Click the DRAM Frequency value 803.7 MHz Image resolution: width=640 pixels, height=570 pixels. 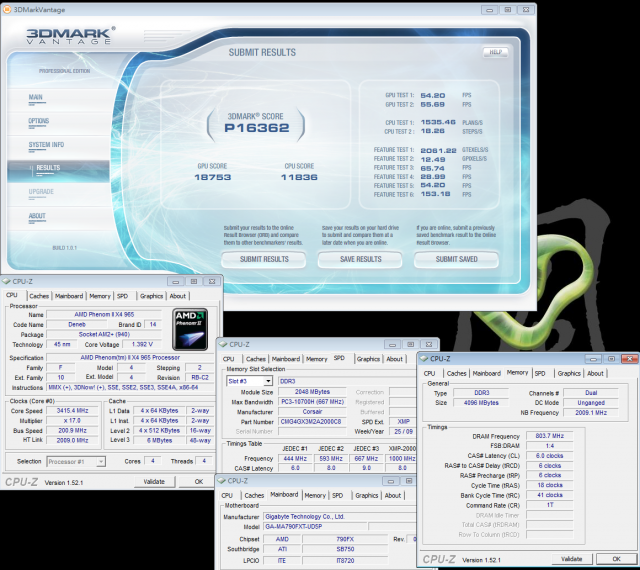point(549,436)
